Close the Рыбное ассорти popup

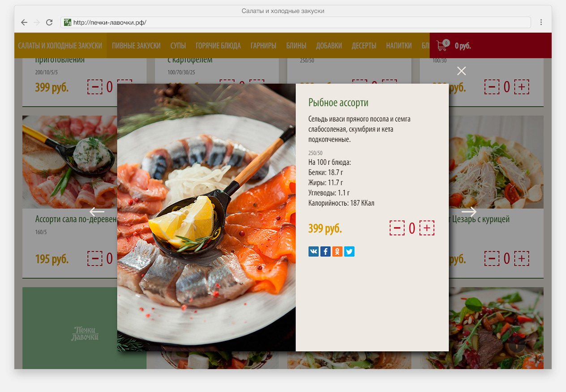(x=462, y=71)
